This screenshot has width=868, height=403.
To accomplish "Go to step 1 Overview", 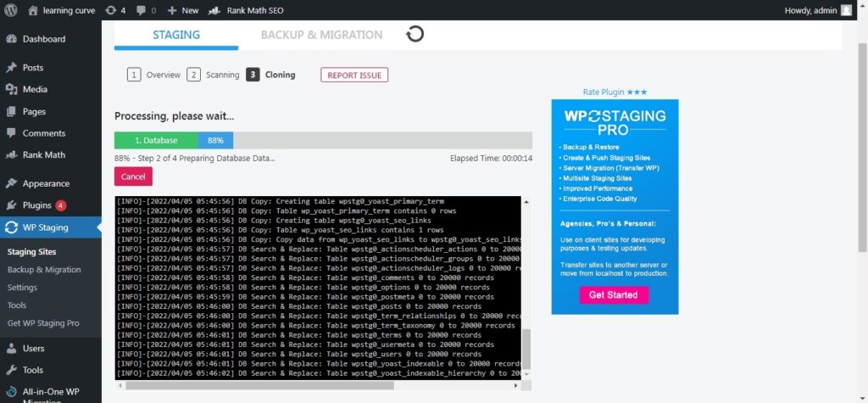I will pos(153,75).
